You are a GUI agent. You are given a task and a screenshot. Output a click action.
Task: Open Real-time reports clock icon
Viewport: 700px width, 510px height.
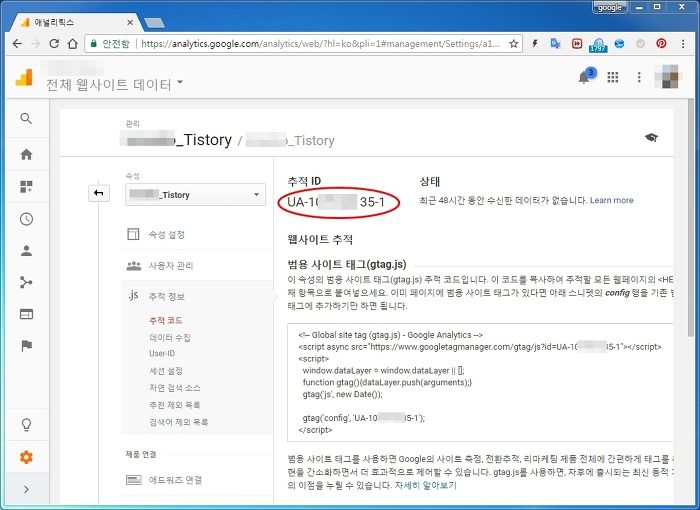pyautogui.click(x=26, y=219)
